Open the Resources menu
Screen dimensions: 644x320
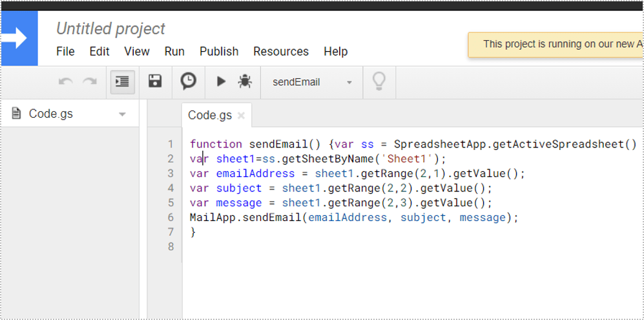click(280, 51)
